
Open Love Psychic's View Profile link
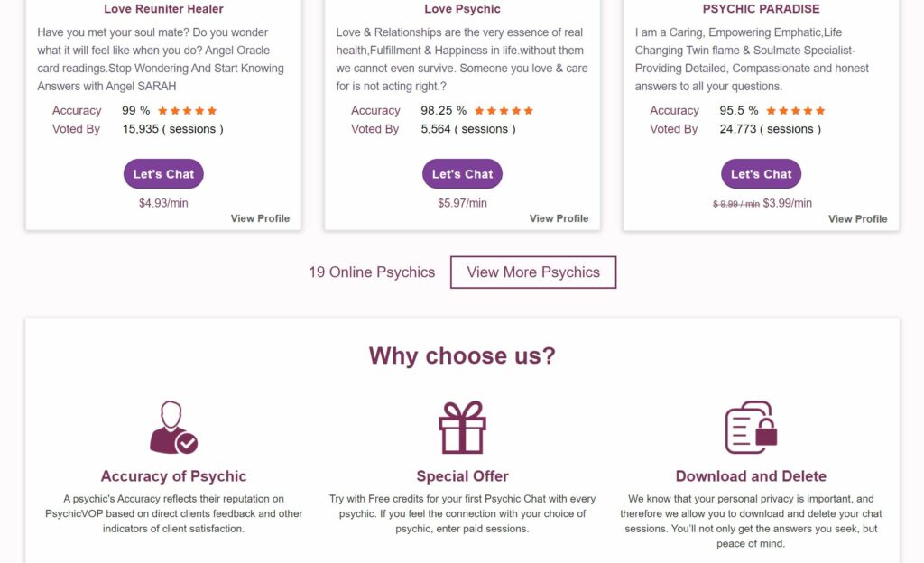coord(559,218)
